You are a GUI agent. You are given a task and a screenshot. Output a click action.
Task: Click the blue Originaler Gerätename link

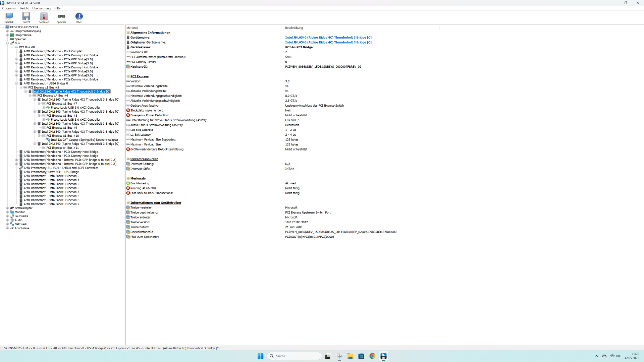click(328, 42)
